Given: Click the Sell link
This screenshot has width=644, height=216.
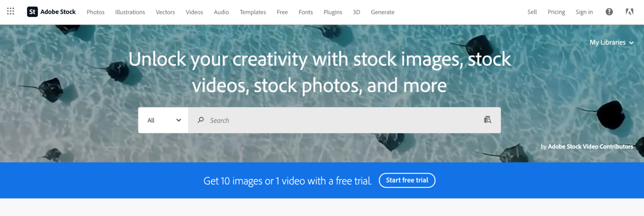Looking at the screenshot, I should click(532, 12).
